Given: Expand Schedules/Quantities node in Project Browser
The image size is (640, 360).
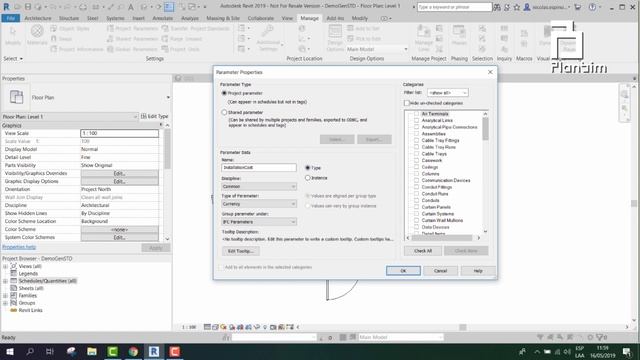Looking at the screenshot, I should point(5,281).
